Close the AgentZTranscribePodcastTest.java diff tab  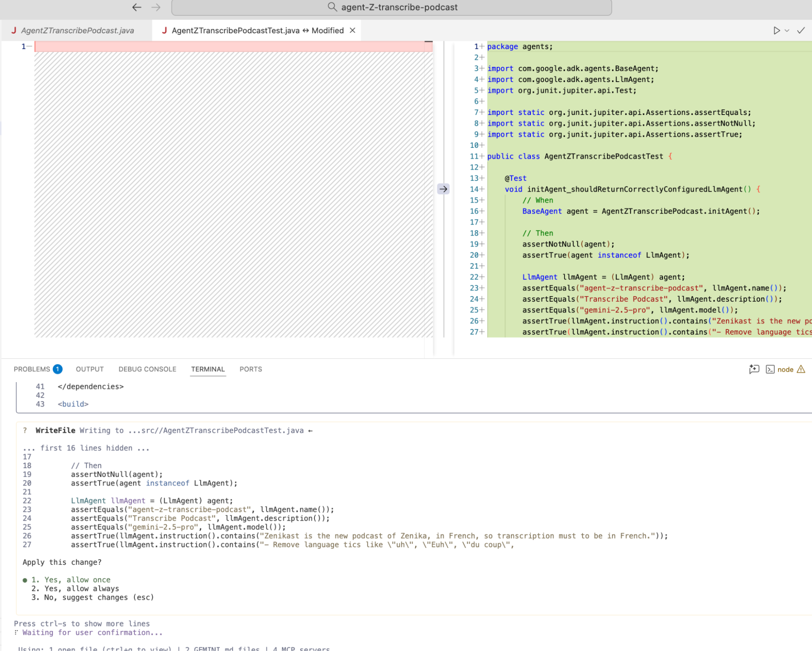click(x=353, y=30)
